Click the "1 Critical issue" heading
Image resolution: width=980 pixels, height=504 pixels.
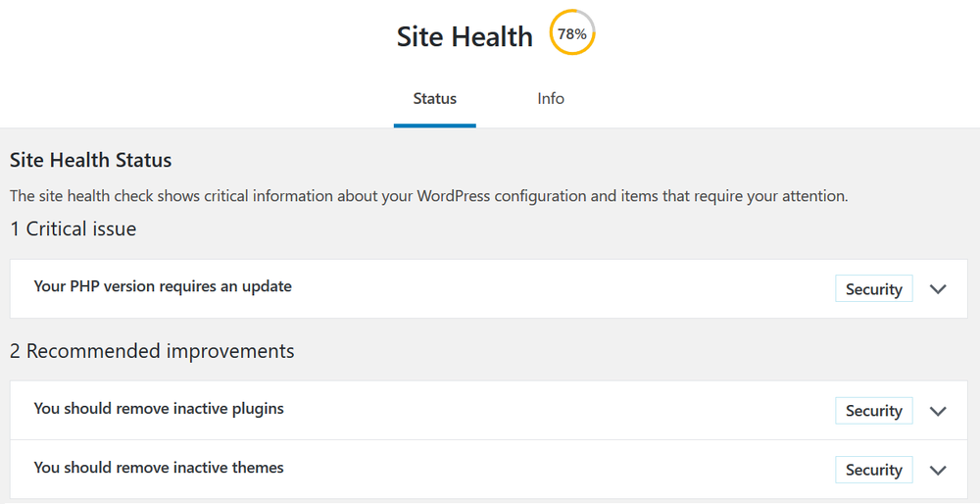pos(73,228)
